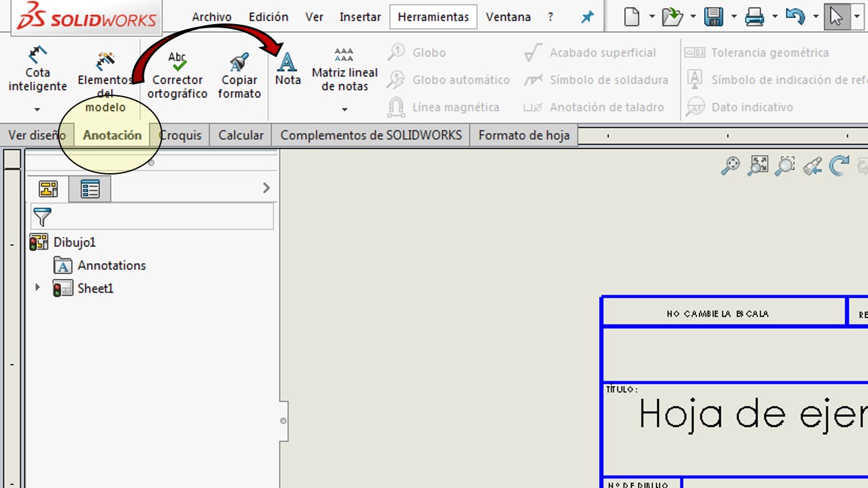Switch to the Anotación tab
The width and height of the screenshot is (868, 488).
pyautogui.click(x=112, y=135)
